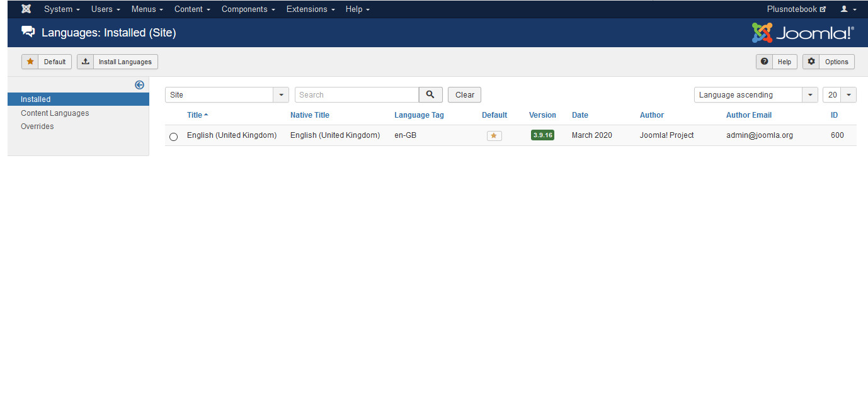Open the Plusnotebook site link
Screen dimensions: 868x394
click(796, 9)
